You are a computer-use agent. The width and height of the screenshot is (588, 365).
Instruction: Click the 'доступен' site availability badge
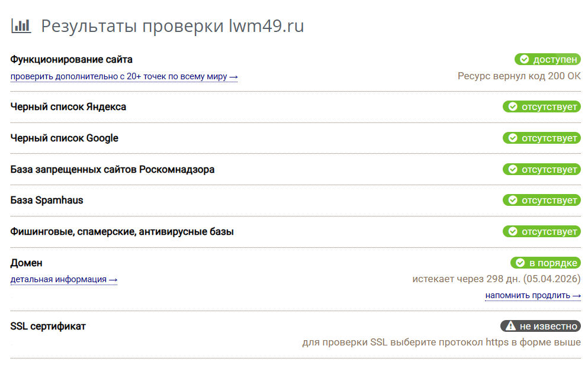(548, 59)
